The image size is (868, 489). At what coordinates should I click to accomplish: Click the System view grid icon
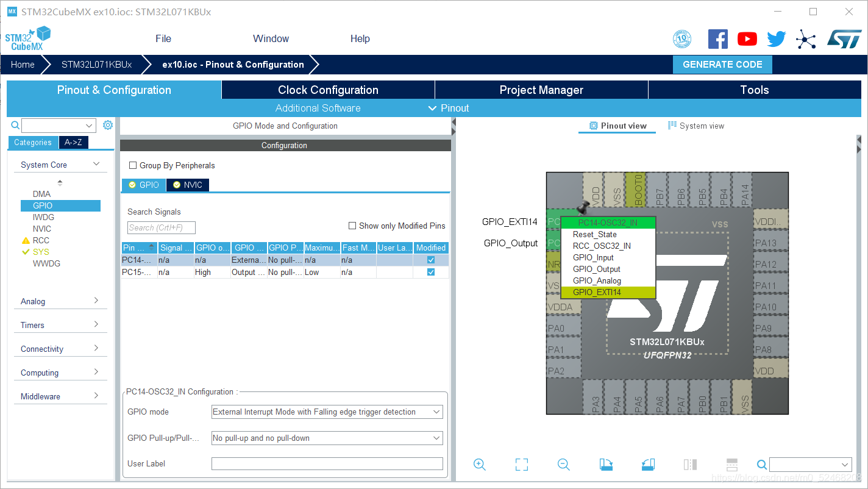click(x=672, y=126)
